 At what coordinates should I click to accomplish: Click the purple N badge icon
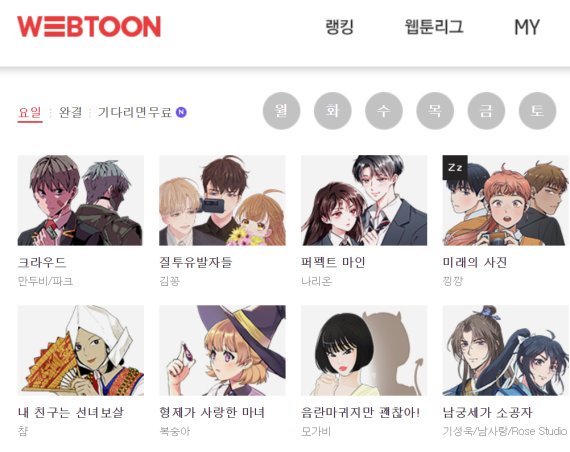pos(181,112)
